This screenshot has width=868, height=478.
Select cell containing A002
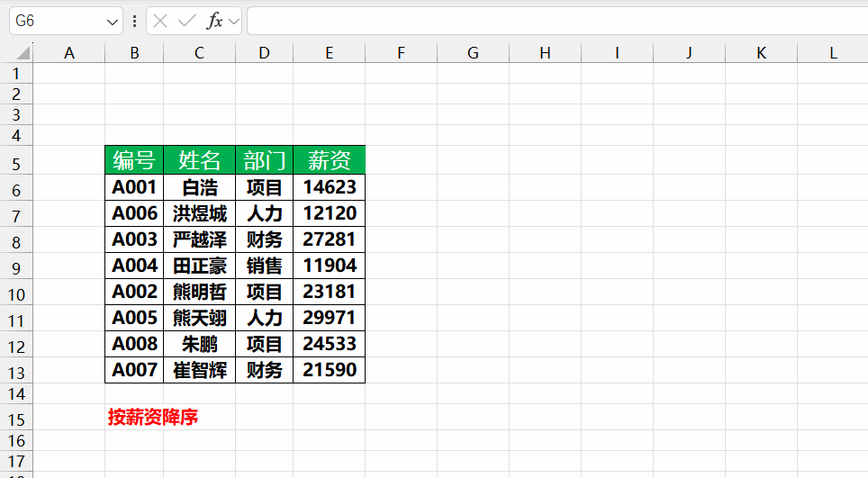pyautogui.click(x=134, y=292)
